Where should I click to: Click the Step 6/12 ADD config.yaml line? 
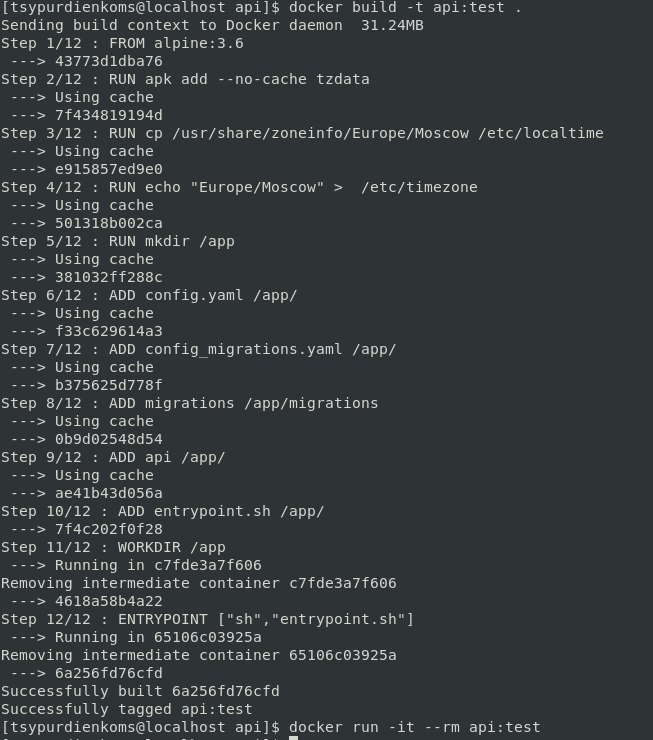click(149, 295)
